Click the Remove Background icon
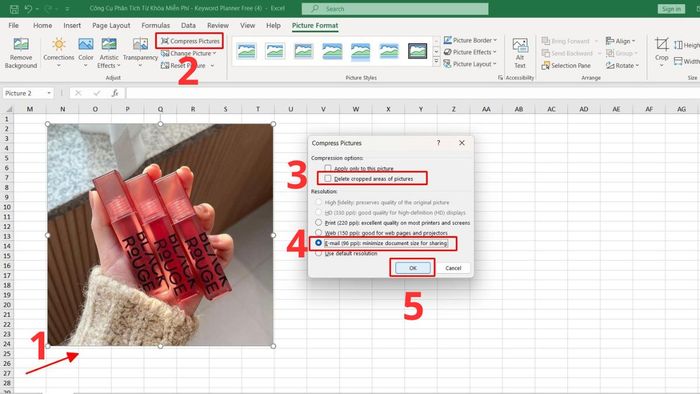The image size is (700, 394). click(21, 53)
